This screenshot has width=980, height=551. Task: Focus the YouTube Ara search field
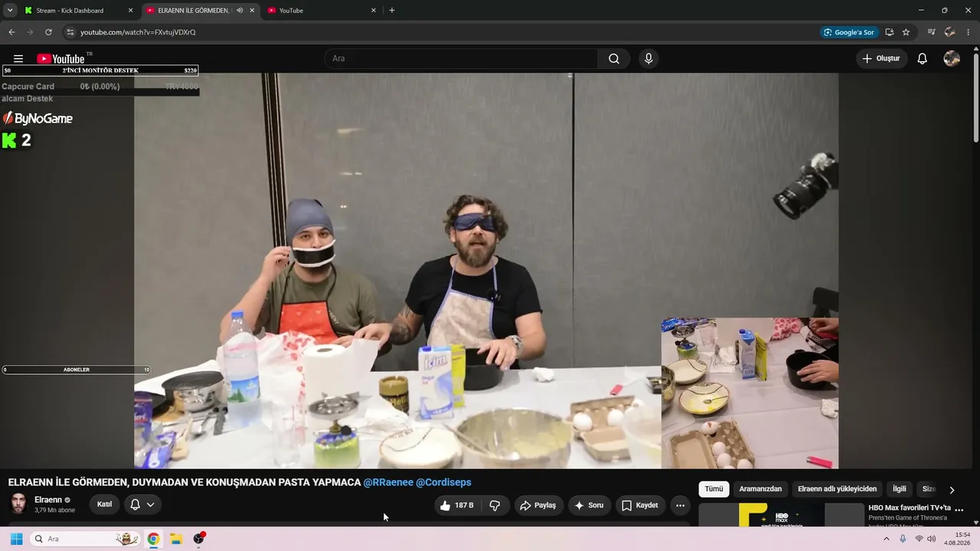(x=462, y=59)
